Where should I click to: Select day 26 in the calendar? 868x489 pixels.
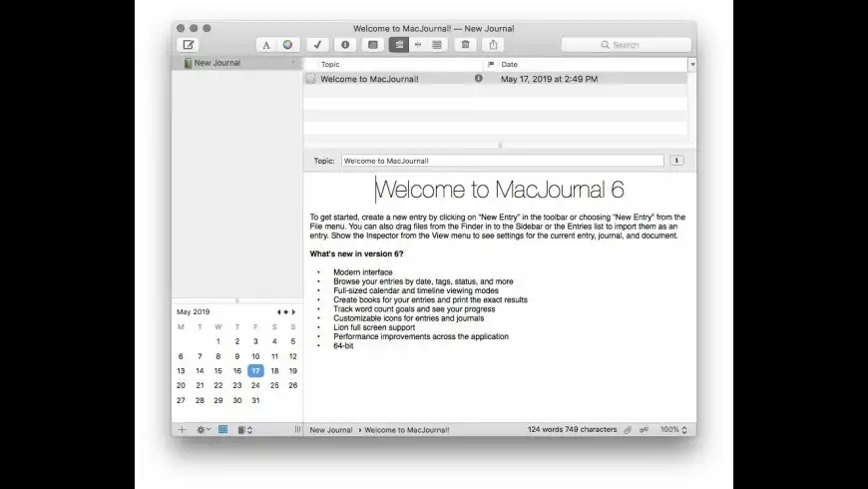coord(293,385)
